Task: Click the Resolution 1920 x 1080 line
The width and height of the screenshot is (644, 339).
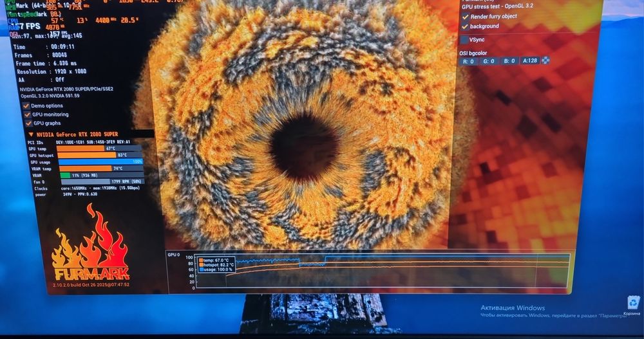Action: 52,71
